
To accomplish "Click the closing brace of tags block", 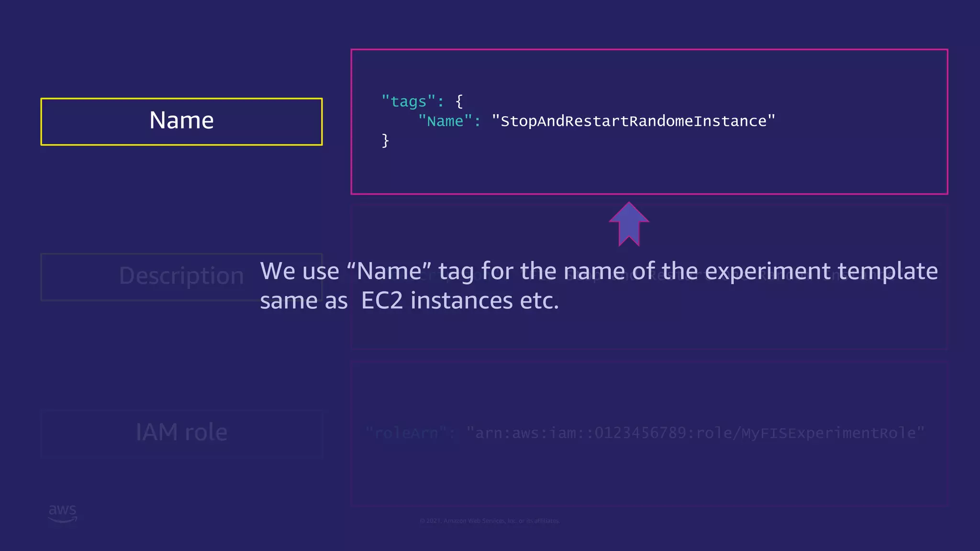I will coord(385,141).
